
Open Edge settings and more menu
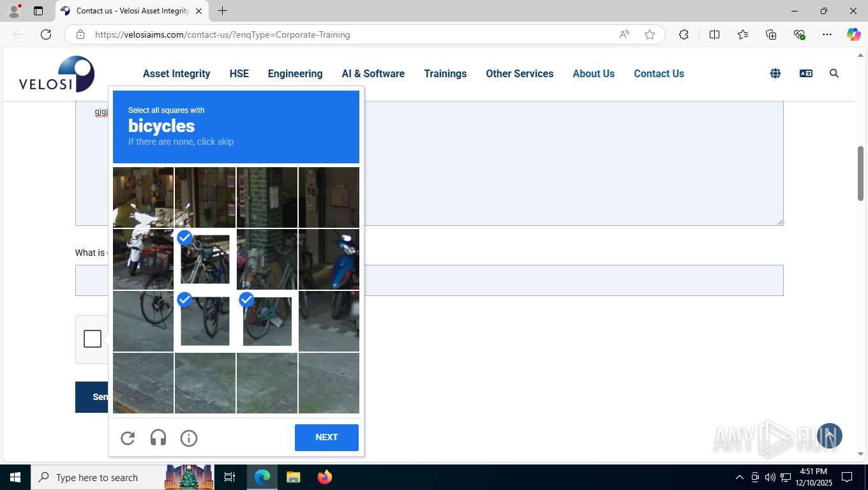[827, 34]
